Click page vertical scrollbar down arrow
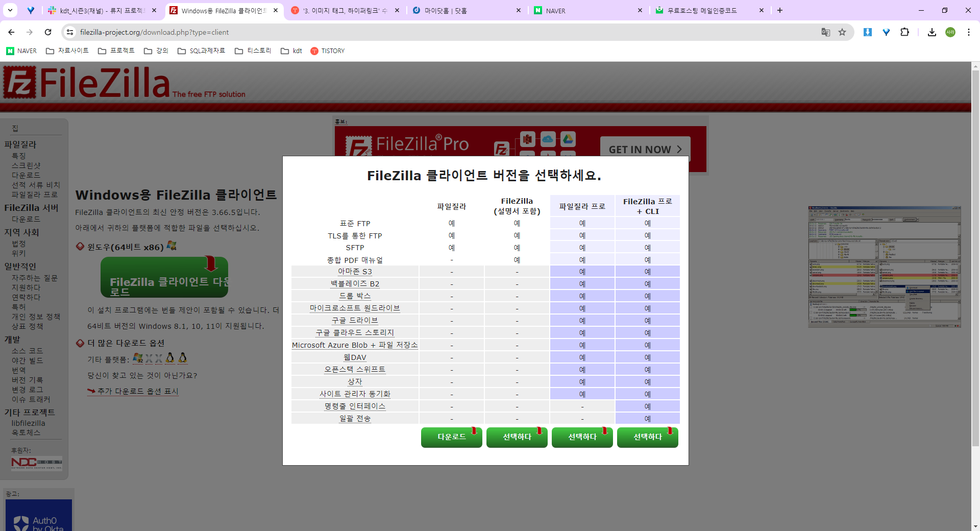The image size is (980, 531). 975,526
